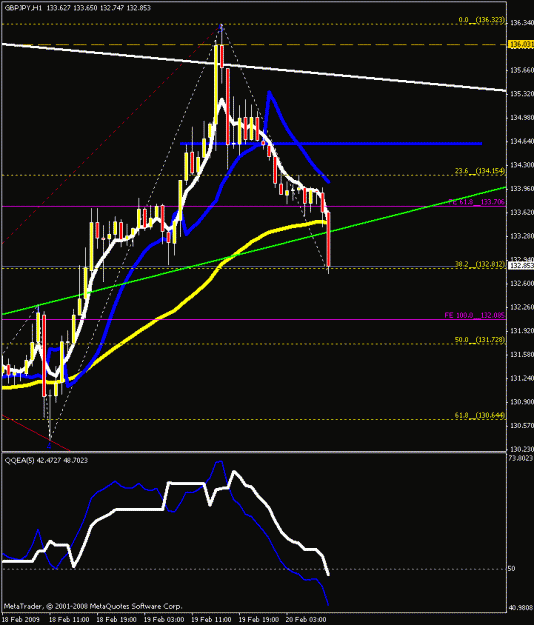The image size is (534, 625).
Task: Click the 133.960 price axis value
Action: 521,189
